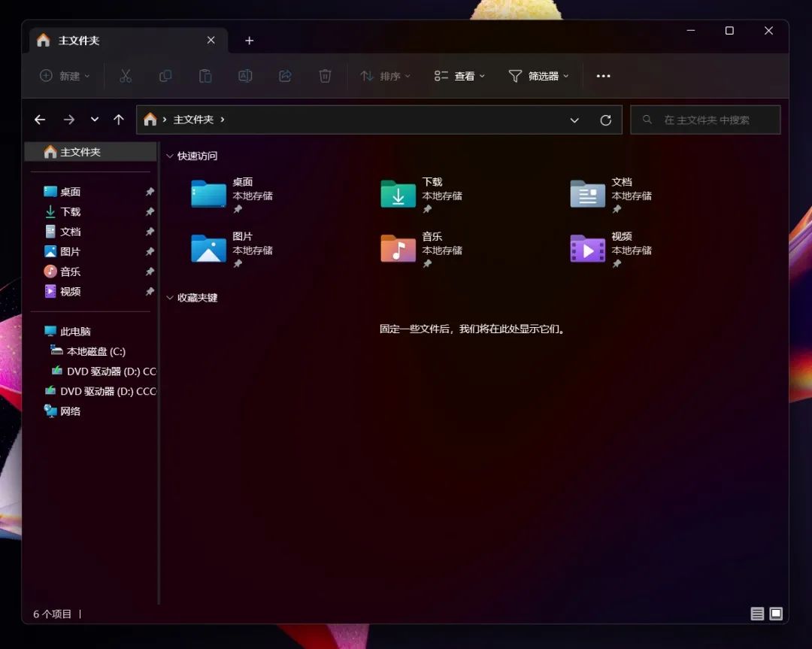812x649 pixels.
Task: Open the 下载 folder in quick access
Action: point(422,196)
